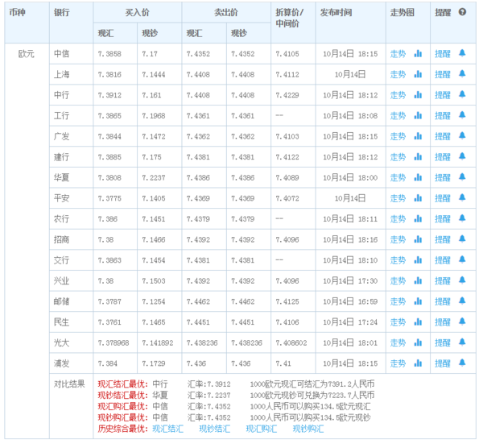Screen dimensions: 483x448
Task: Select the 工行 publish time 18:08
Action: (x=350, y=115)
